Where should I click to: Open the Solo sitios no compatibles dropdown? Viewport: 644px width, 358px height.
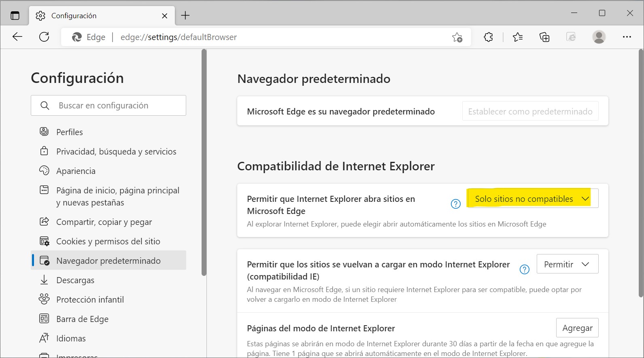point(532,199)
